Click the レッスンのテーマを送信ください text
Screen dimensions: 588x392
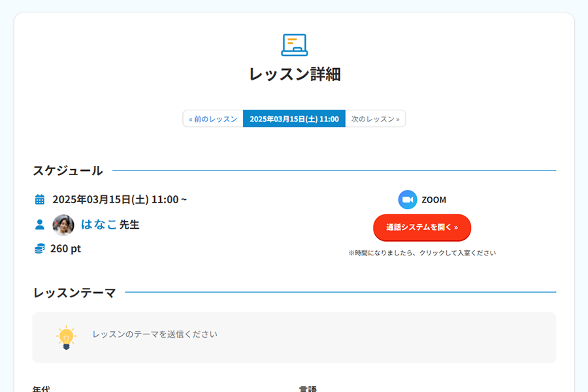pyautogui.click(x=155, y=335)
